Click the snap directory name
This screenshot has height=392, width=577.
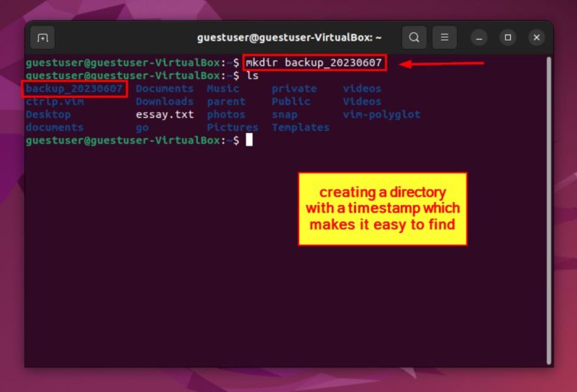[284, 115]
